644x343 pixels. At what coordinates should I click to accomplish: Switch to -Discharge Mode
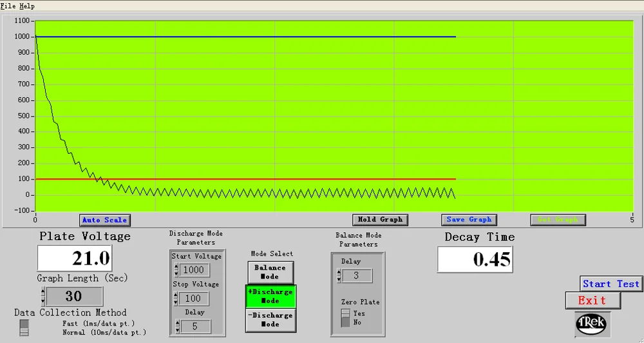(270, 320)
